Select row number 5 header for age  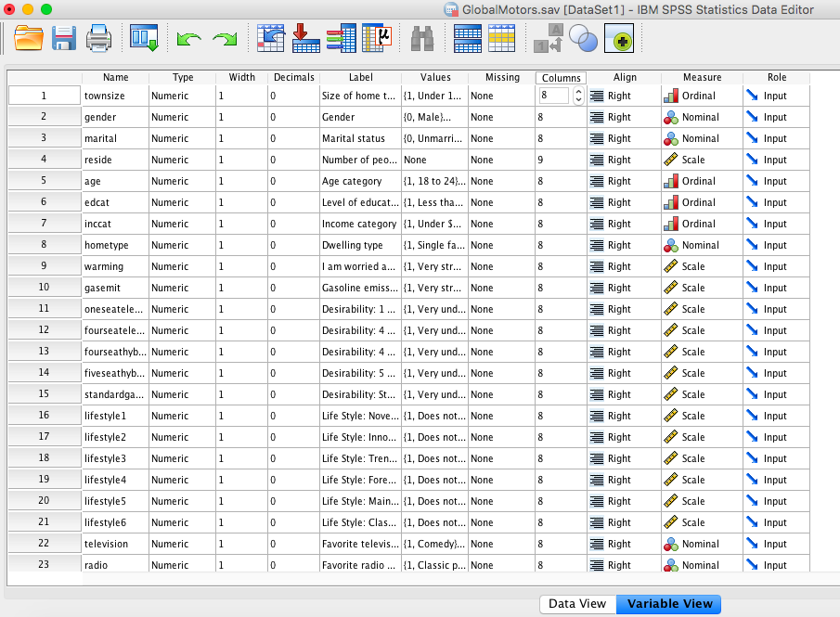pos(44,181)
